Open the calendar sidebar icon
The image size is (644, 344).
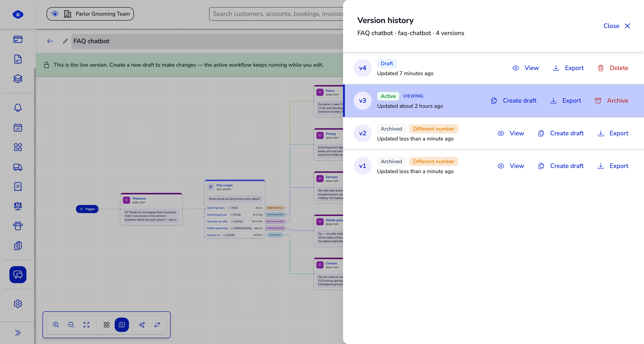[x=18, y=127]
